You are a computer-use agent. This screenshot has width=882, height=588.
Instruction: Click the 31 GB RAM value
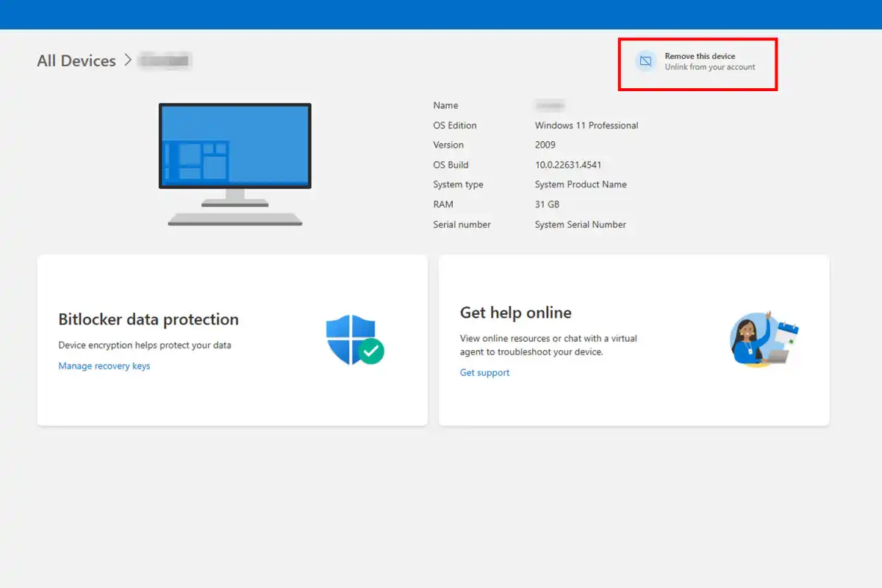tap(547, 205)
